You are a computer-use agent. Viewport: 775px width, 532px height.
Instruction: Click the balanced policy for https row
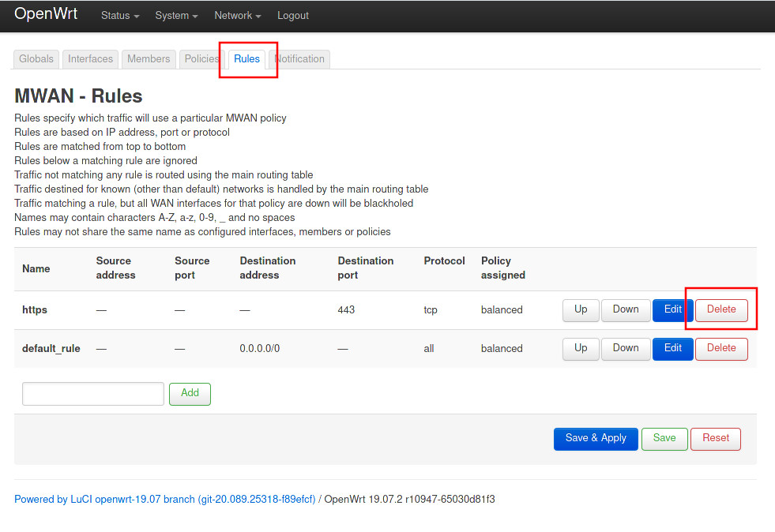502,309
